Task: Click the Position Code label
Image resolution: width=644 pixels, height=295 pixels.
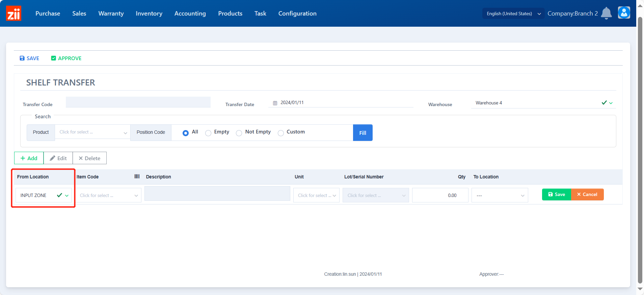Action: click(151, 132)
